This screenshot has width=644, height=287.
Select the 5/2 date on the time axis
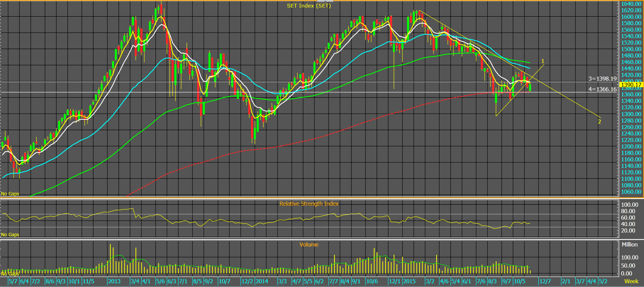[603, 281]
